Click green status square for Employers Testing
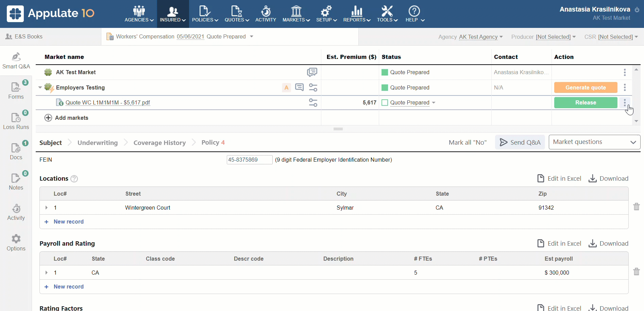The image size is (644, 311). [x=385, y=87]
